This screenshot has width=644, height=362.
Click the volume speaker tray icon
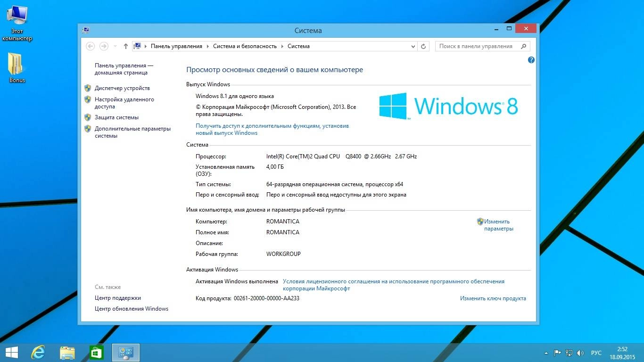(x=580, y=353)
